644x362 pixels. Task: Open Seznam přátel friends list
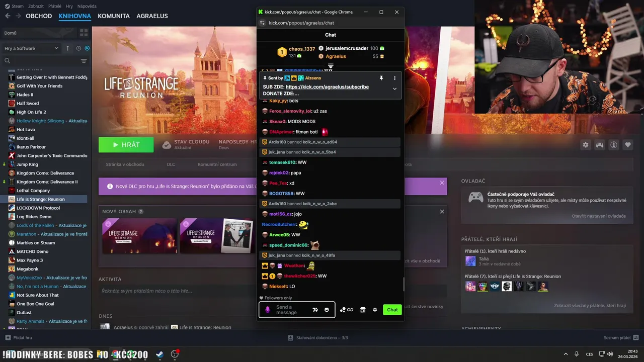621,338
